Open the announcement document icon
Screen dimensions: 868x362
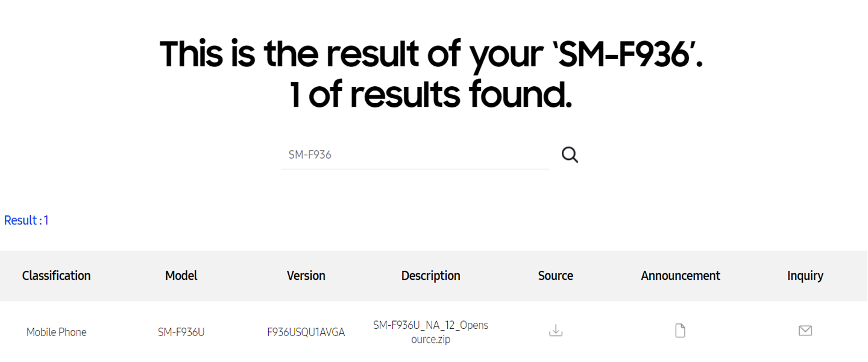(680, 331)
